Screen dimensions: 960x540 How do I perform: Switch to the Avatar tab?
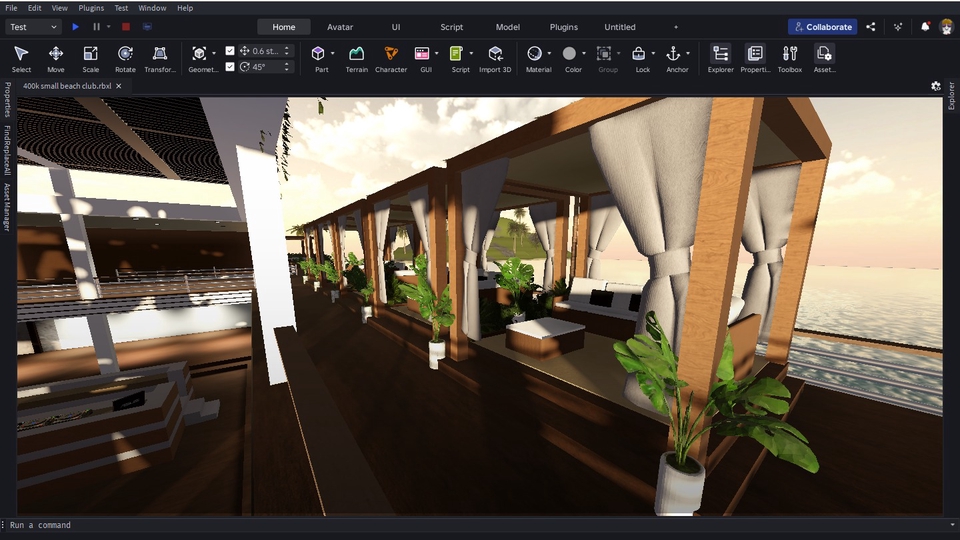click(x=340, y=27)
